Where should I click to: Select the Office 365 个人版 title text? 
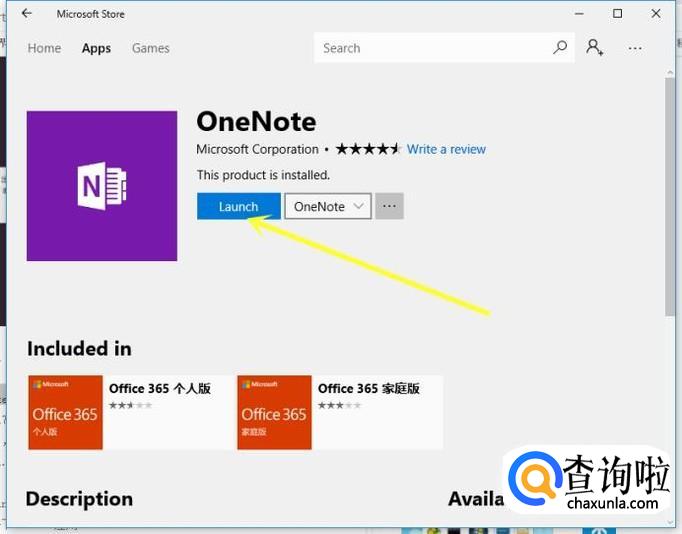[160, 388]
